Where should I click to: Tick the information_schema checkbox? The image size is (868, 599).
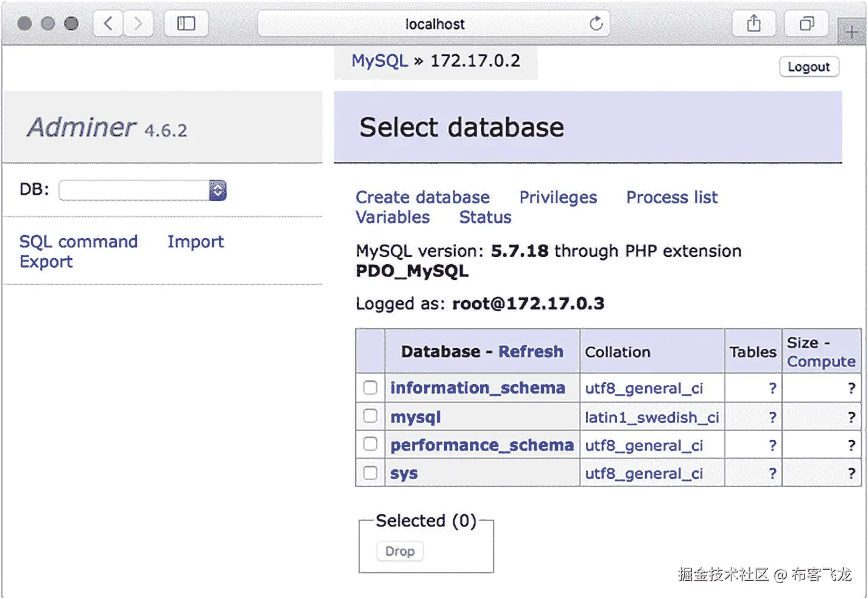point(370,387)
